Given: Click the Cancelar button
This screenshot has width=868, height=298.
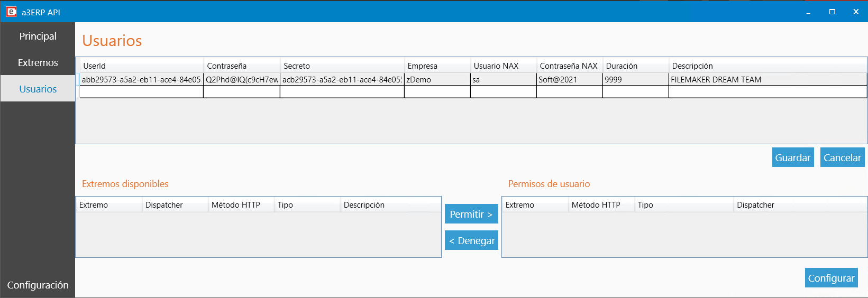Looking at the screenshot, I should [842, 157].
